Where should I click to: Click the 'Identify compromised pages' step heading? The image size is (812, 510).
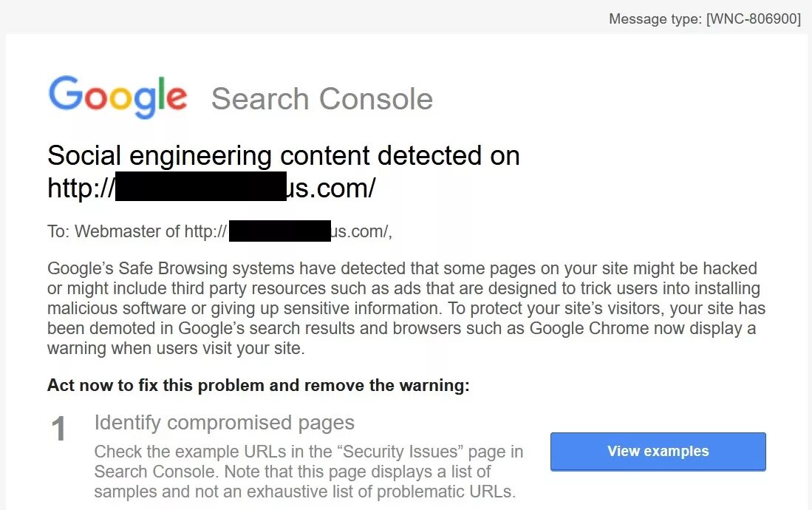tap(225, 423)
